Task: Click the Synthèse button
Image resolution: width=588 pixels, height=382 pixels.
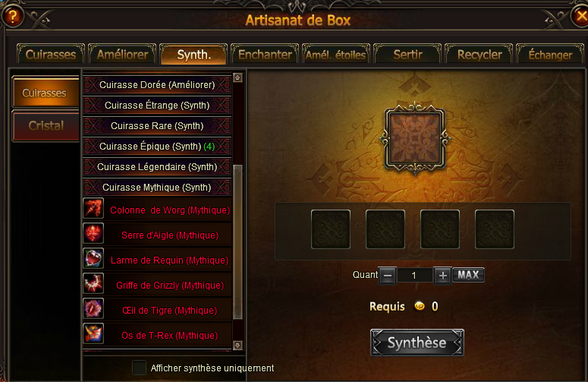Action: pyautogui.click(x=417, y=343)
